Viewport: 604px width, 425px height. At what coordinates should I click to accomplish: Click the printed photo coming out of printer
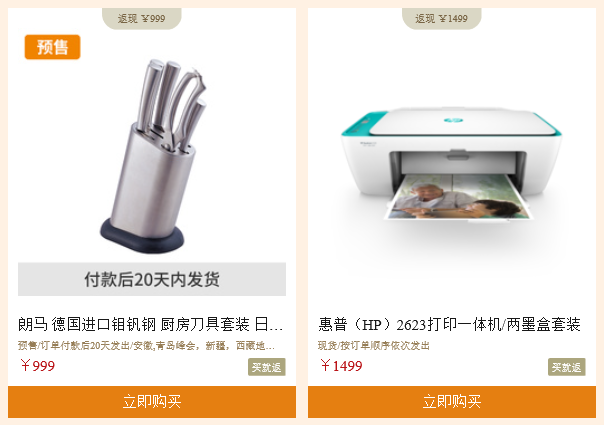tap(459, 197)
